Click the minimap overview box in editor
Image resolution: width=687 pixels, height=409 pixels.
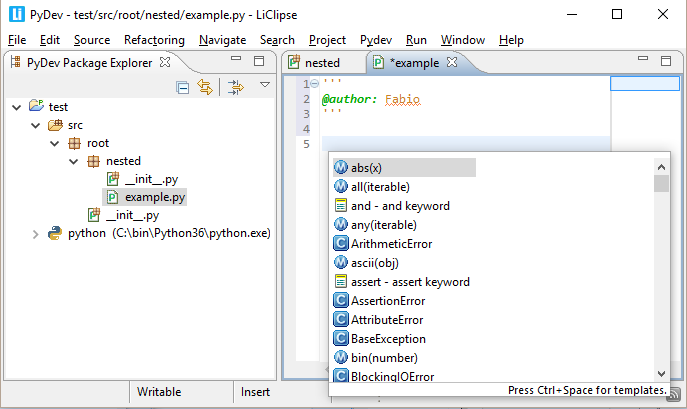point(645,83)
